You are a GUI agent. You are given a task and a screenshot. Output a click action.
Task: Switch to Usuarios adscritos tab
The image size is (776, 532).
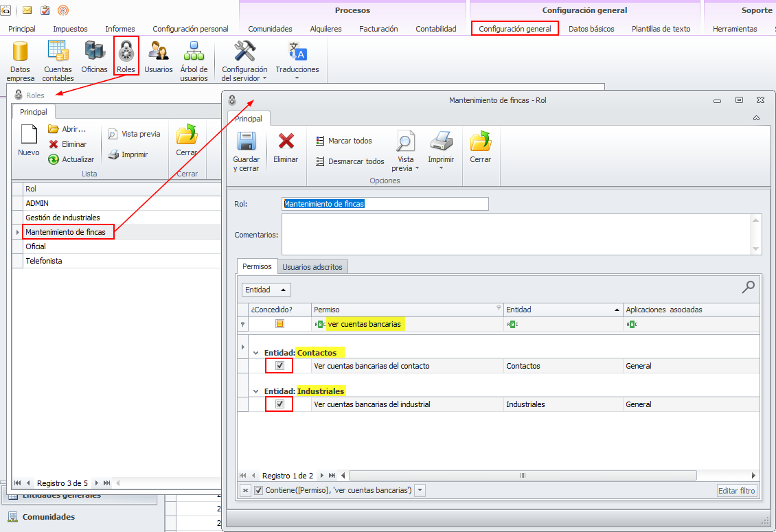312,267
